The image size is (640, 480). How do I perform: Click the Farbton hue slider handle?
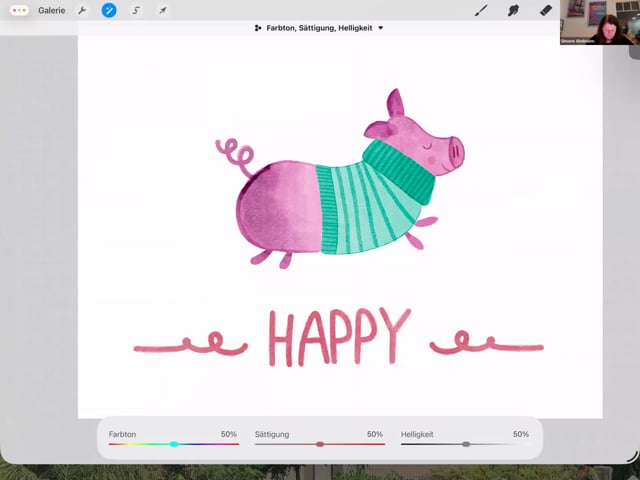tap(174, 444)
